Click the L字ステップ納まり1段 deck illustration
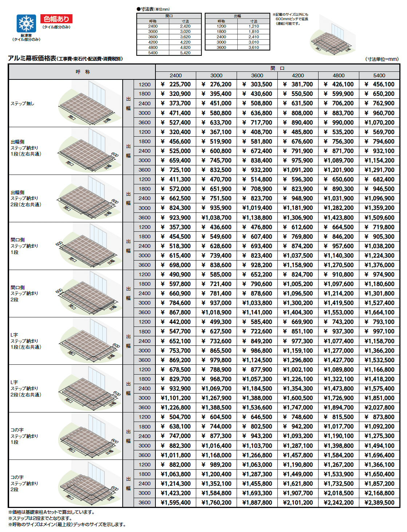Screen dimensions: 407x532 pyautogui.click(x=89, y=341)
